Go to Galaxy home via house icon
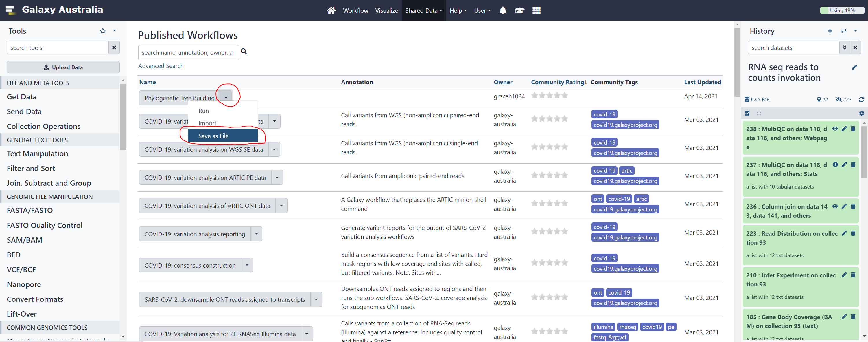Screen dimensions: 868x342 (x=331, y=10)
